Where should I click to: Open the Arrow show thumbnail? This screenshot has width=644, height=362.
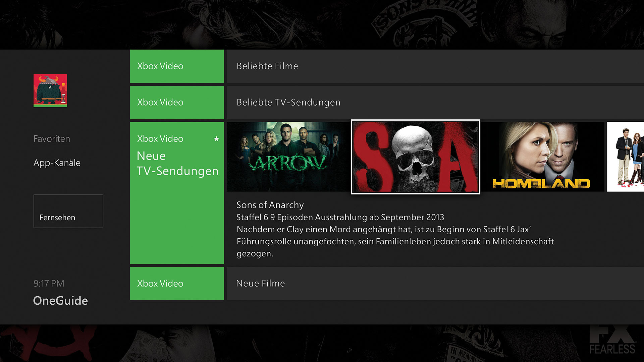(x=288, y=157)
